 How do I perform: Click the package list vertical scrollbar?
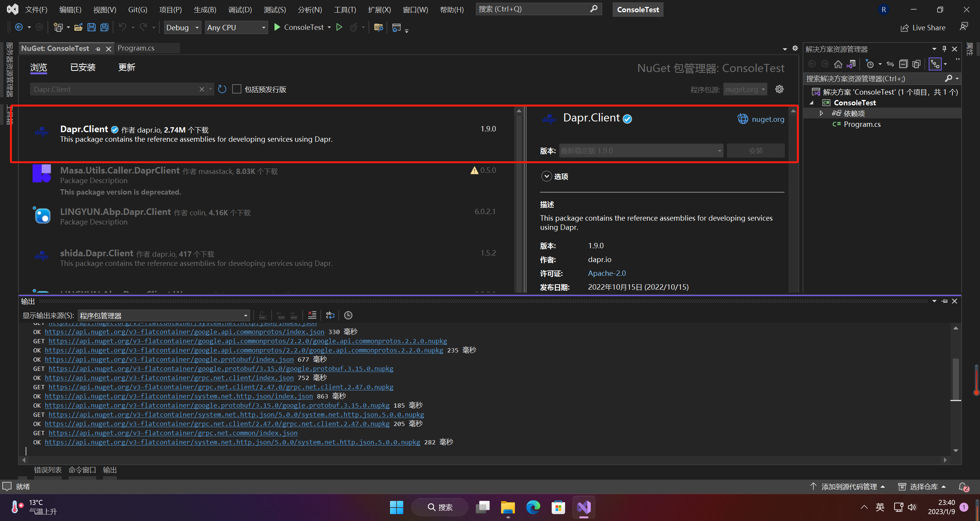pos(519,200)
